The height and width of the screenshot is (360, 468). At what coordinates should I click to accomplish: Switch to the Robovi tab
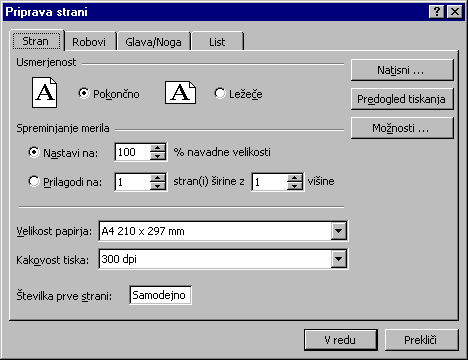tap(89, 42)
